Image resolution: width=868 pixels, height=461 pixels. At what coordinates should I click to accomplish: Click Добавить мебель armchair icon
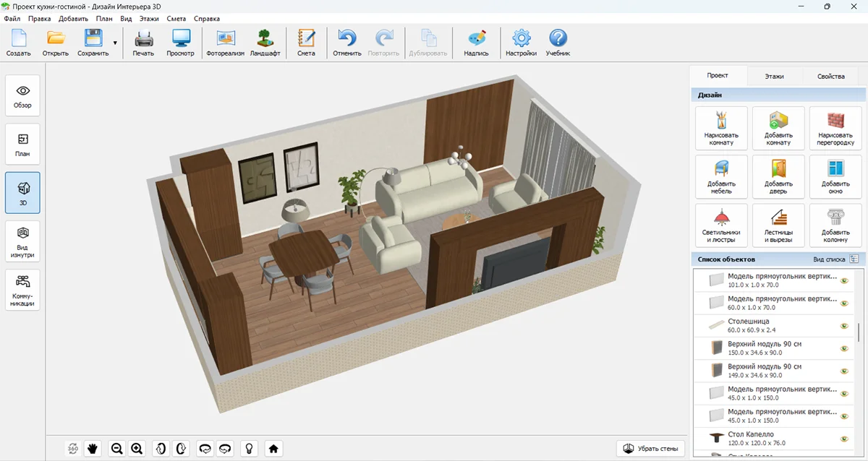pos(721,176)
